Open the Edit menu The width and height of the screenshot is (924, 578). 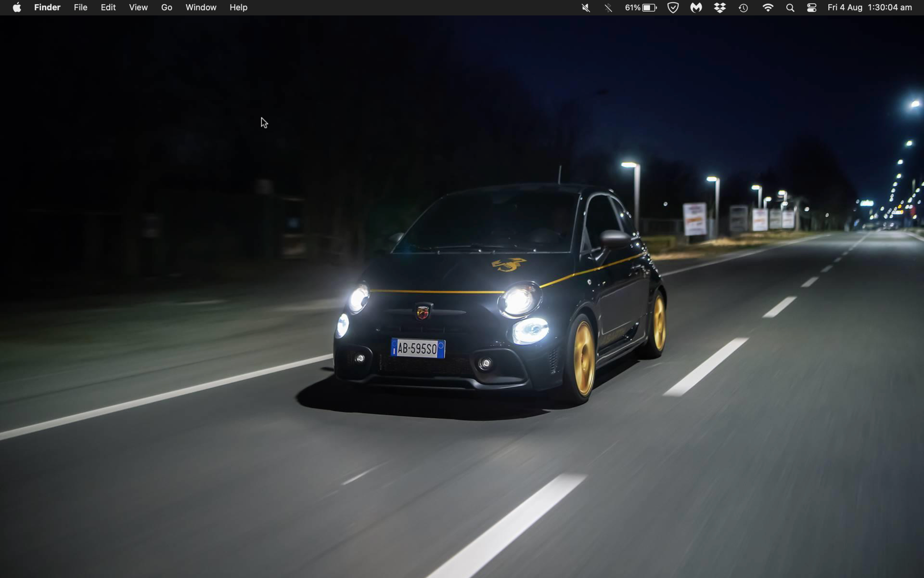click(108, 7)
